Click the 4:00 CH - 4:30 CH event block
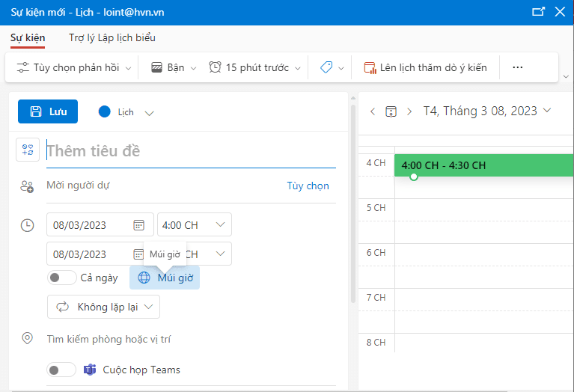574x392 pixels. pyautogui.click(x=484, y=165)
